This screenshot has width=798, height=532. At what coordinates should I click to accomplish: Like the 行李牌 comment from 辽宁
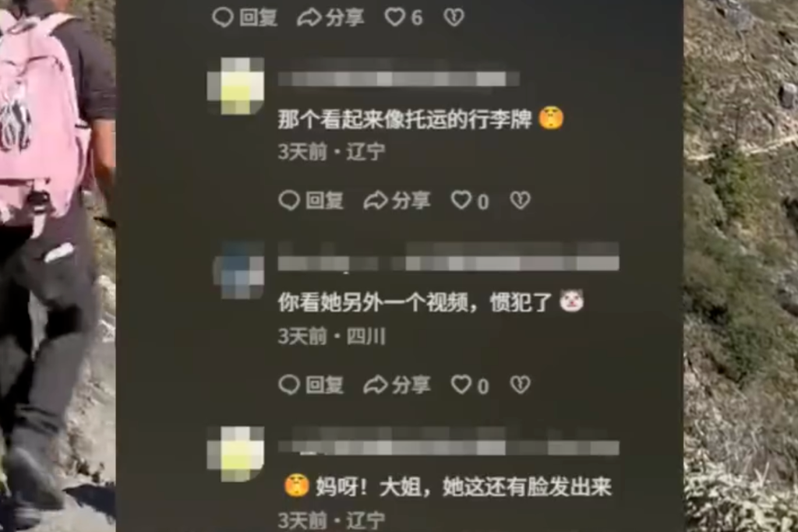[x=470, y=200]
